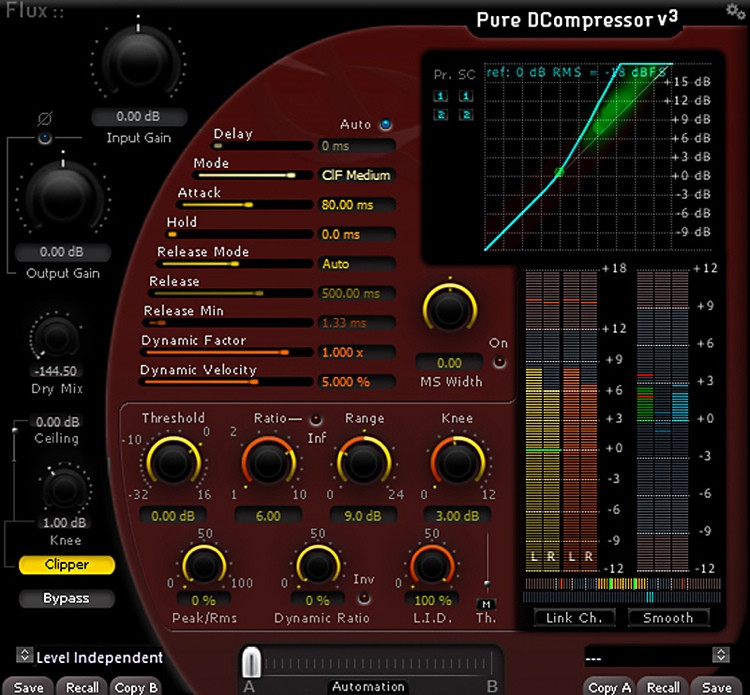This screenshot has height=695, width=750.
Task: Click the Output Gain 0.00 dB field
Action: [x=62, y=252]
